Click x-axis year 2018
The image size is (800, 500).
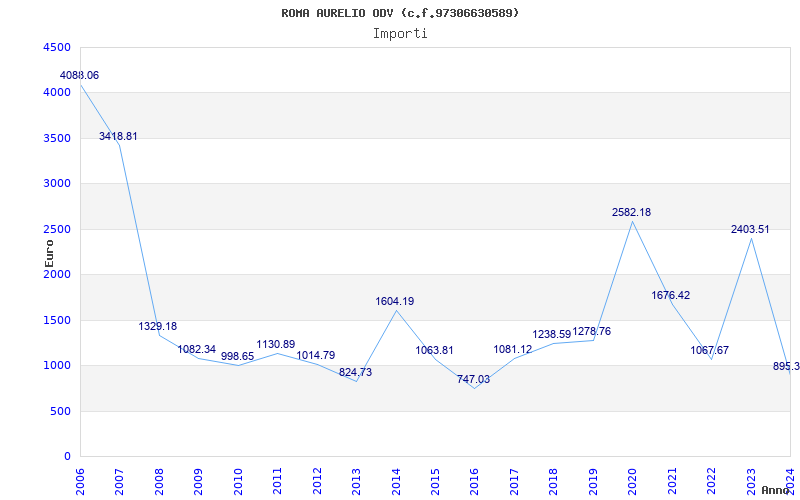[554, 481]
